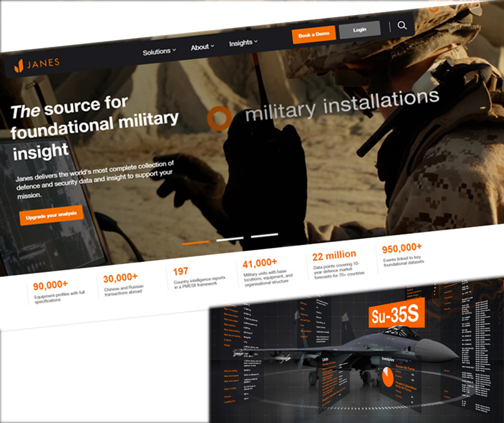Expand the Solutions dropdown menu
The image size is (504, 423).
tap(159, 52)
